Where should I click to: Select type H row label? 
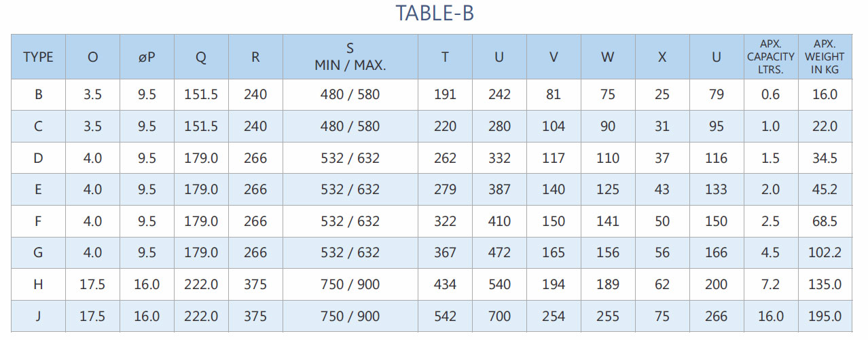[x=39, y=284]
